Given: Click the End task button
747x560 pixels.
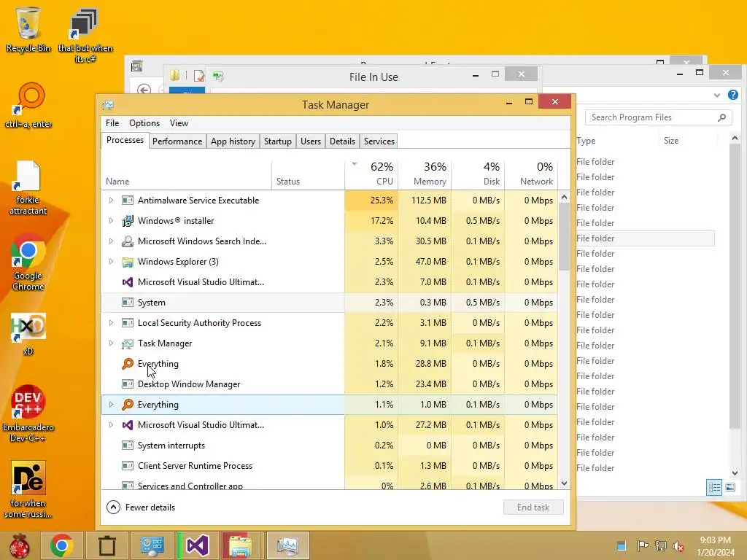Looking at the screenshot, I should point(533,507).
